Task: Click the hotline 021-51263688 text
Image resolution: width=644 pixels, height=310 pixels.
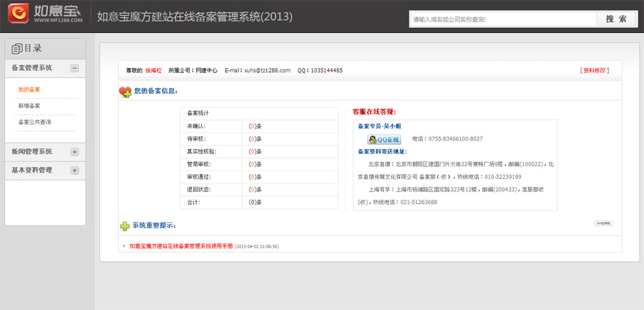Action: [419, 203]
